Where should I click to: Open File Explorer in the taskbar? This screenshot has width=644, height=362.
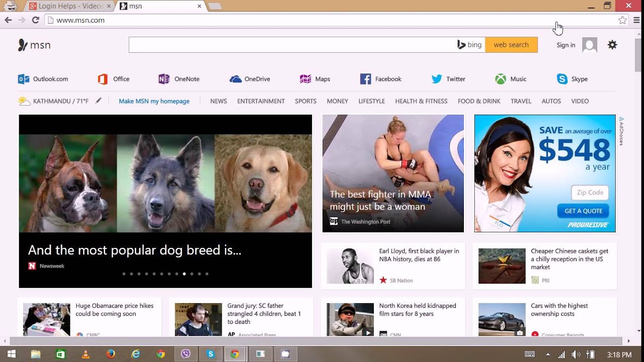[36, 354]
